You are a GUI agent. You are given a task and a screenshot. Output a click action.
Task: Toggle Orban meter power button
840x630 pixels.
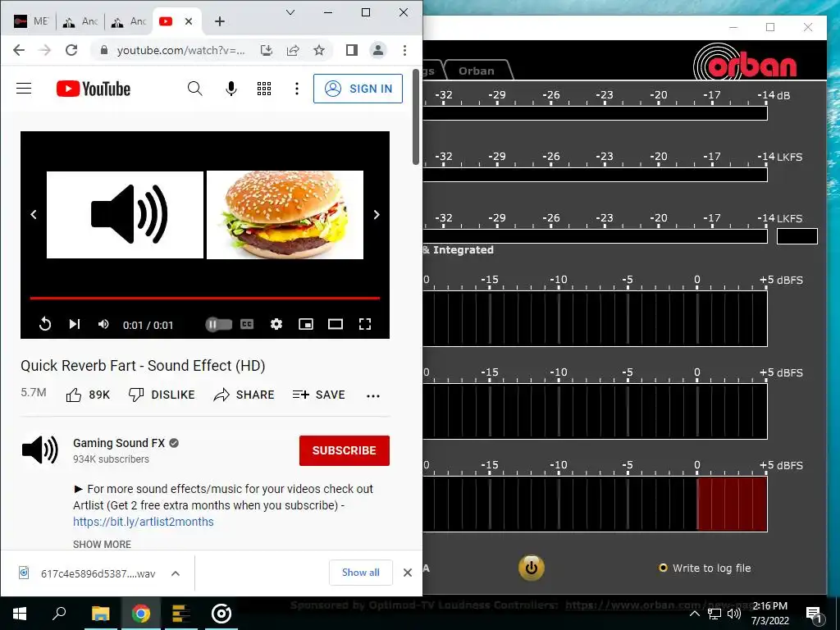coord(532,568)
